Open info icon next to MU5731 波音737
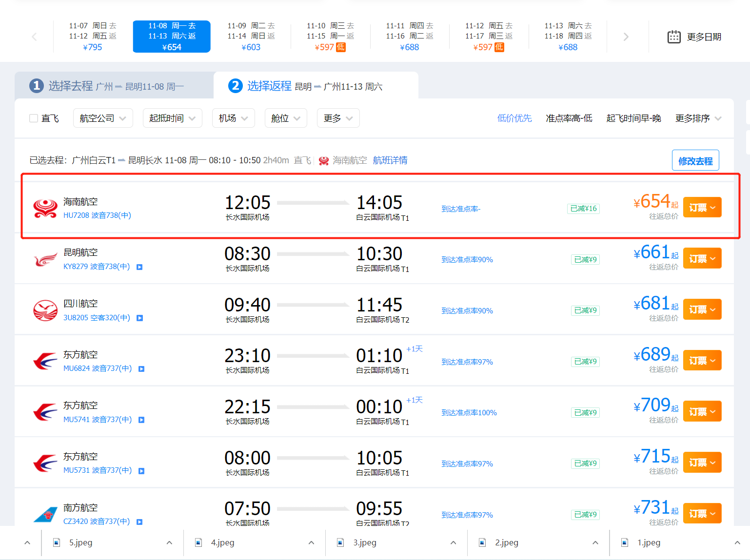The image size is (750, 560). (x=141, y=471)
